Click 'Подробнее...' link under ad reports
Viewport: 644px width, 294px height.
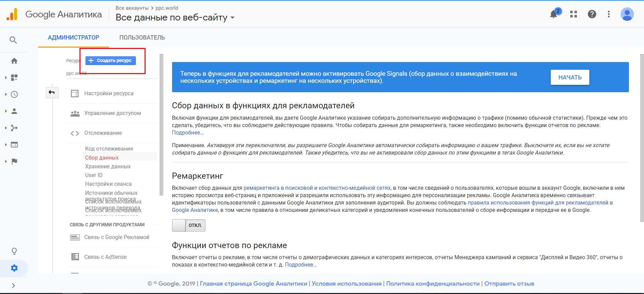point(301,265)
